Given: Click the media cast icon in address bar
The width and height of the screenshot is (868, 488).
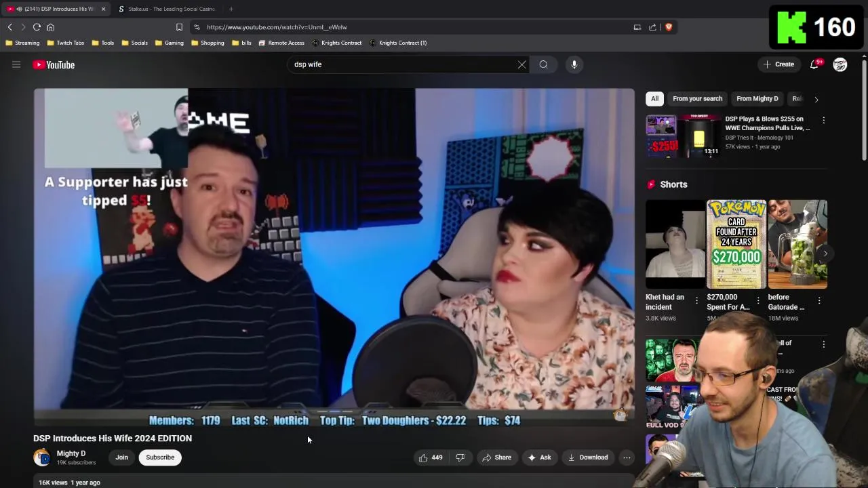Looking at the screenshot, I should (x=637, y=27).
